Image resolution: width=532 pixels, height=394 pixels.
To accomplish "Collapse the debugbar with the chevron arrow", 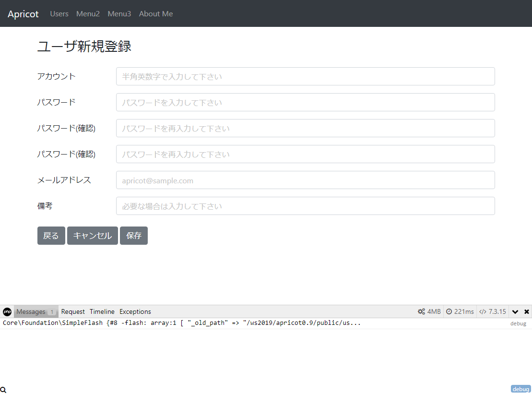I will click(515, 311).
